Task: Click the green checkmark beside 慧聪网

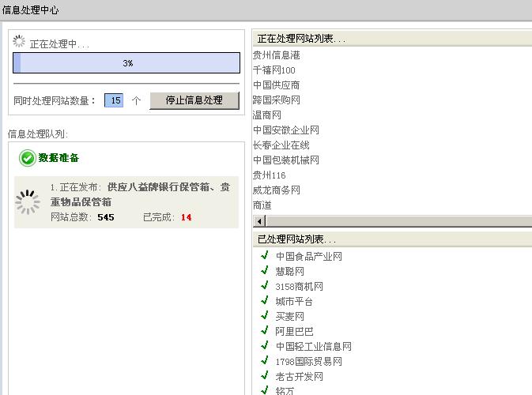Action: click(x=265, y=271)
